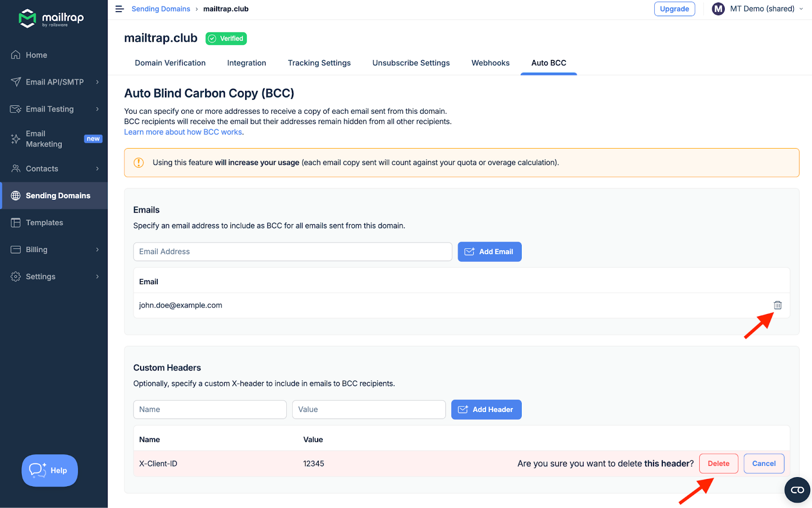Confirm deletion with the Delete button
The width and height of the screenshot is (812, 508).
click(x=718, y=463)
